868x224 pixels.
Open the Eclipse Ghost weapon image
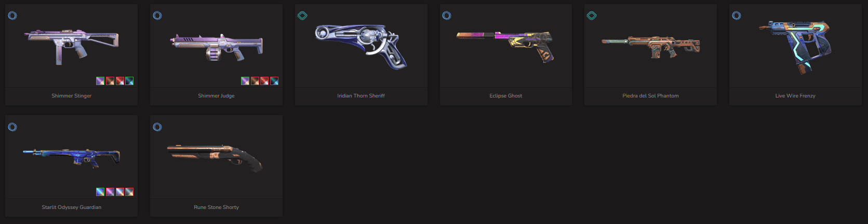(506, 45)
